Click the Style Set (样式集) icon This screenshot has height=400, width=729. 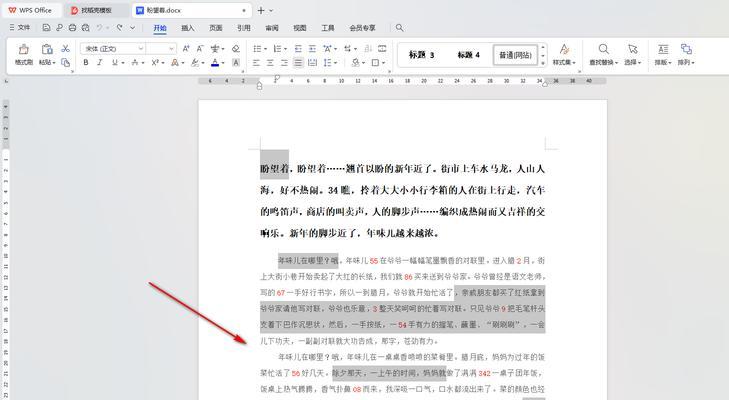point(564,49)
